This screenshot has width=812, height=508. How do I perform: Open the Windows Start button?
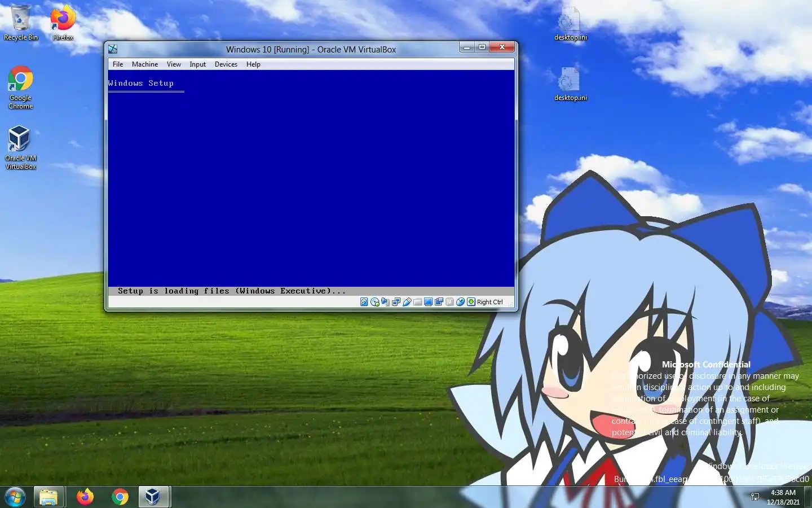15,497
